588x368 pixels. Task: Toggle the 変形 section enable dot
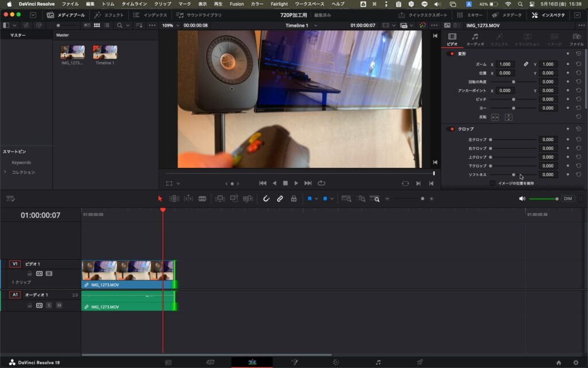click(452, 53)
